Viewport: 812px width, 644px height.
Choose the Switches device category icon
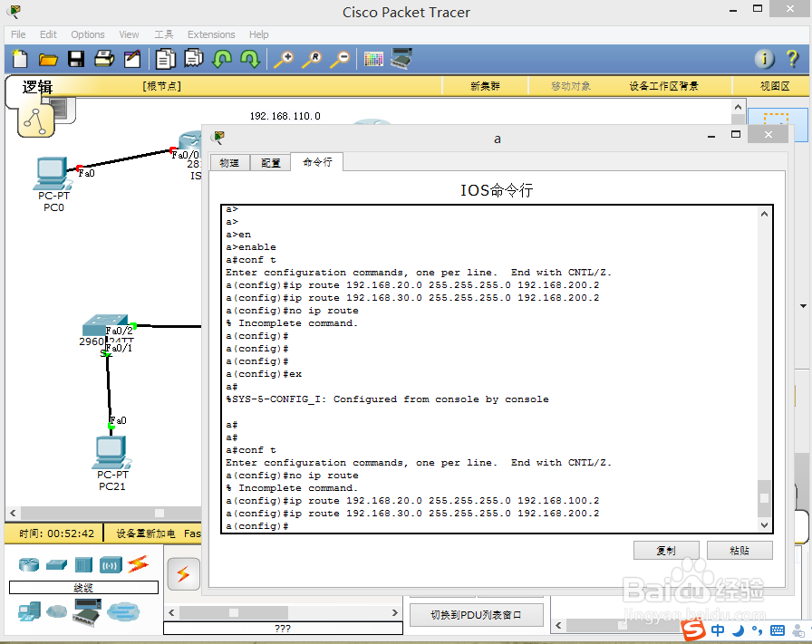(56, 564)
